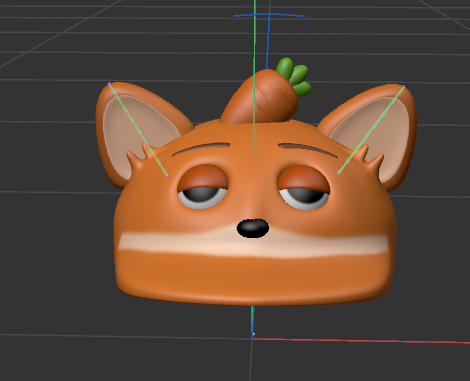Click the red X axis line
Viewport: 470px width, 381px height.
361,341
